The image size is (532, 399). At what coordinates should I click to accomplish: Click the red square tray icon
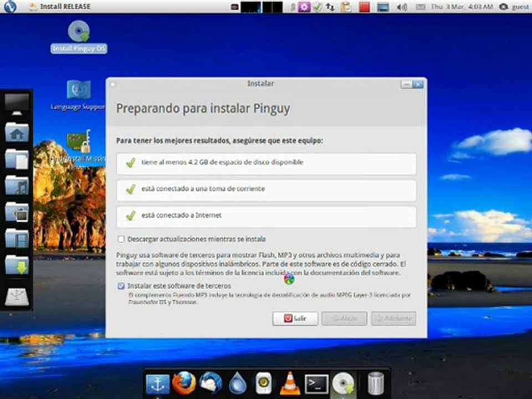(365, 7)
